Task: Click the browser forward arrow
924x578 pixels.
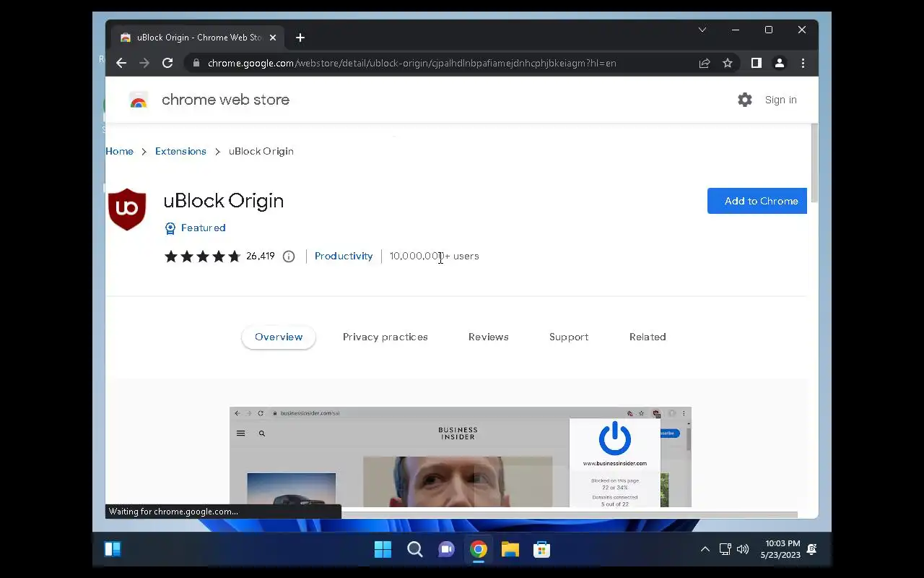Action: tap(144, 63)
